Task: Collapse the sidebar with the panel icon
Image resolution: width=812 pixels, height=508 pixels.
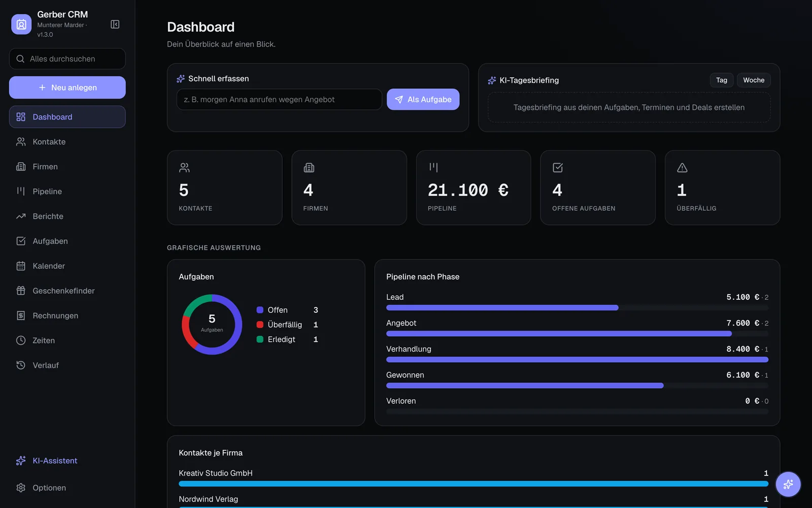Action: pyautogui.click(x=115, y=24)
